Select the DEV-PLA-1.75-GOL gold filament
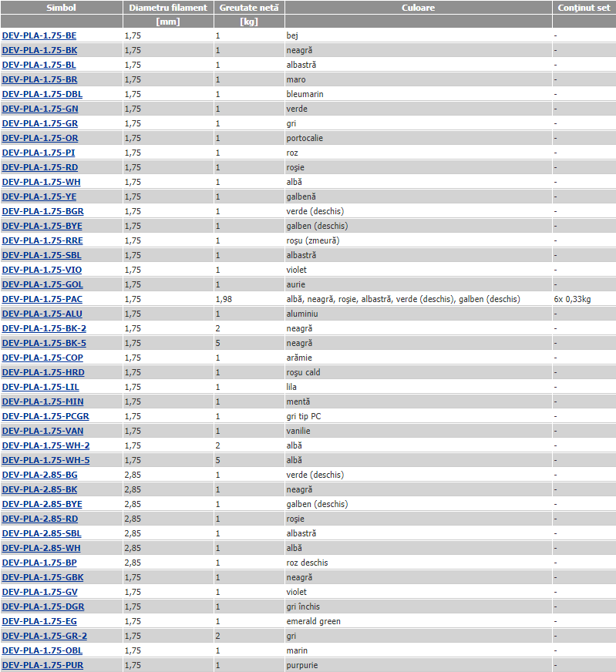 42,284
